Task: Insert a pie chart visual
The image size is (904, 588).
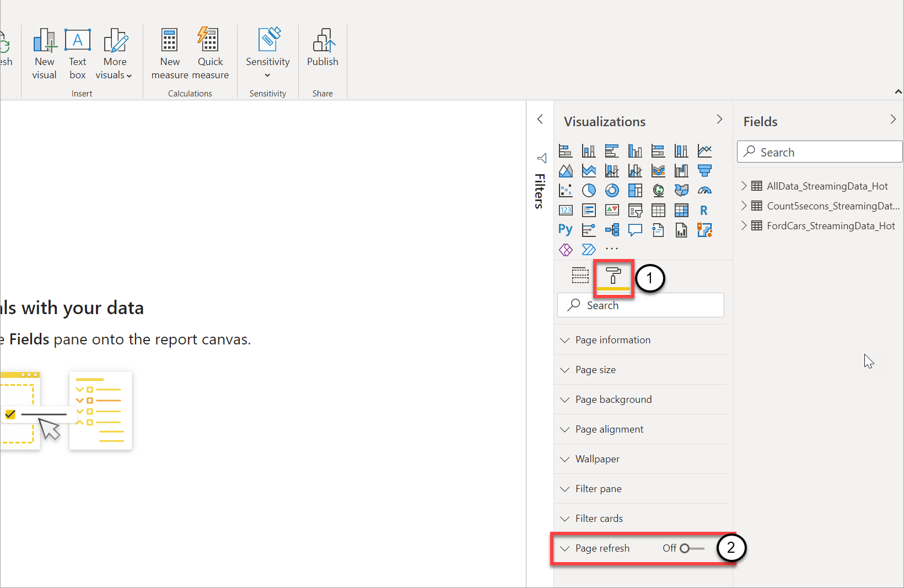Action: [589, 190]
